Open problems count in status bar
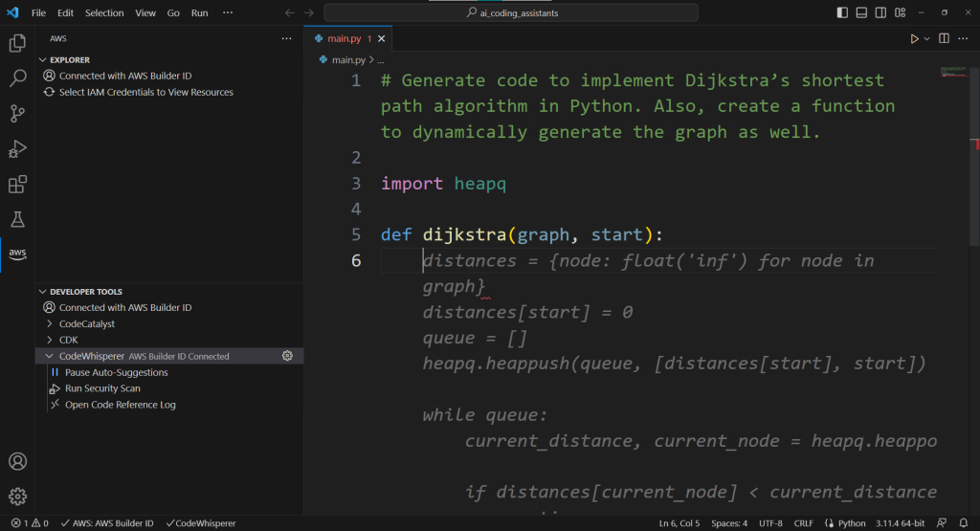This screenshot has width=980, height=531. click(x=30, y=523)
